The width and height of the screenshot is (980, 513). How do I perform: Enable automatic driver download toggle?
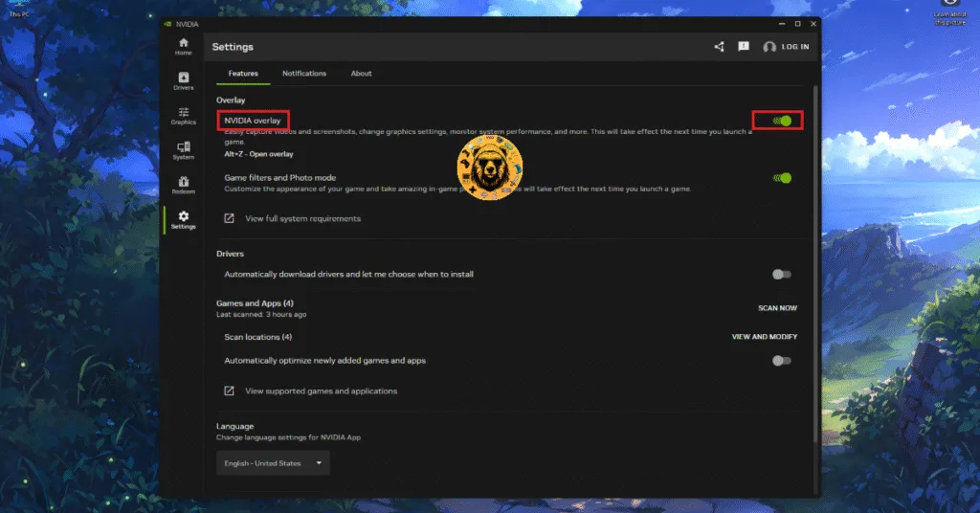[x=782, y=275]
